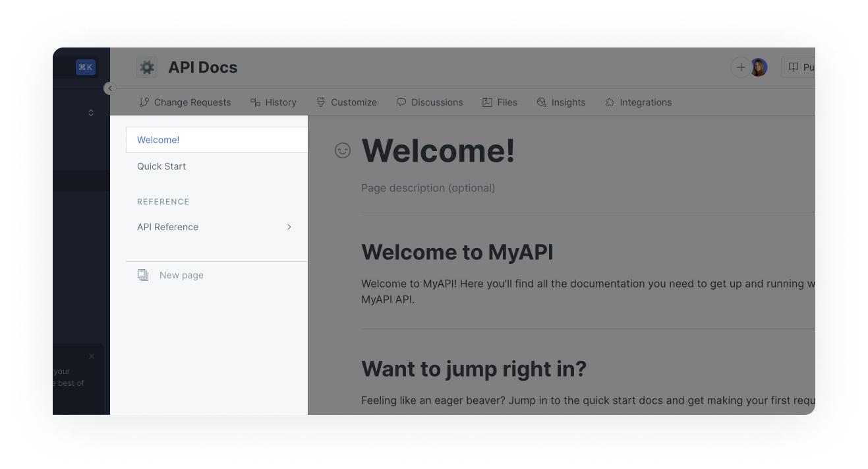Switch to the History tab

(274, 102)
